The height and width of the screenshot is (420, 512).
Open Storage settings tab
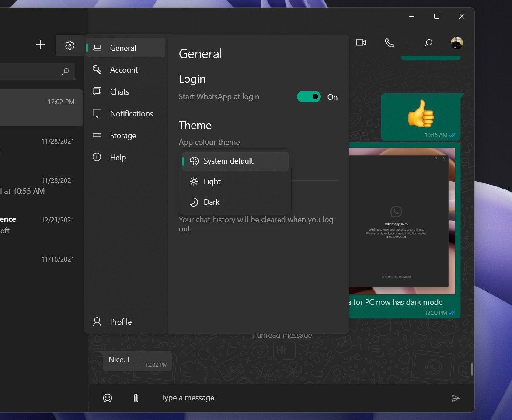[x=126, y=135]
